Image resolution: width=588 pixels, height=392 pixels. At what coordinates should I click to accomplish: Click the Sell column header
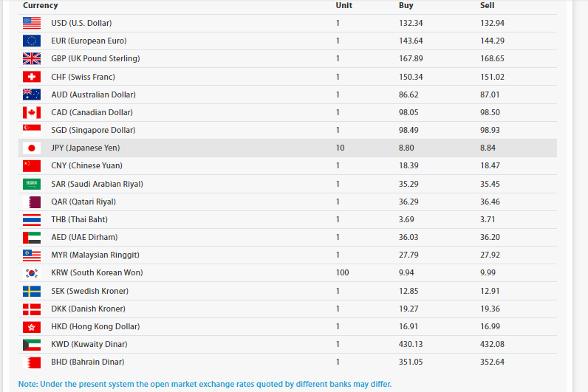tap(487, 5)
